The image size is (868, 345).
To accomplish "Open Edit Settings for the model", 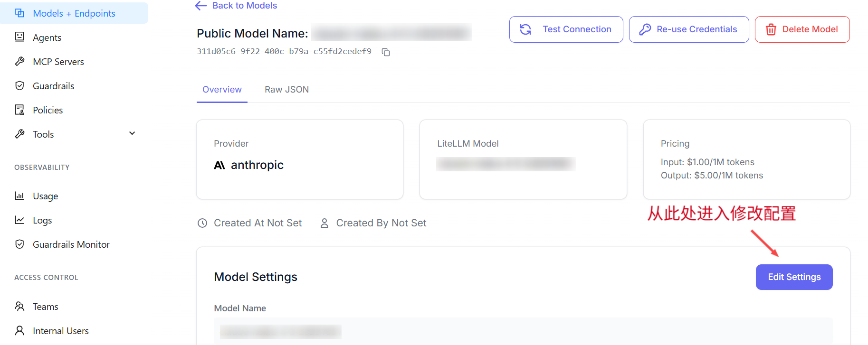I will 794,277.
